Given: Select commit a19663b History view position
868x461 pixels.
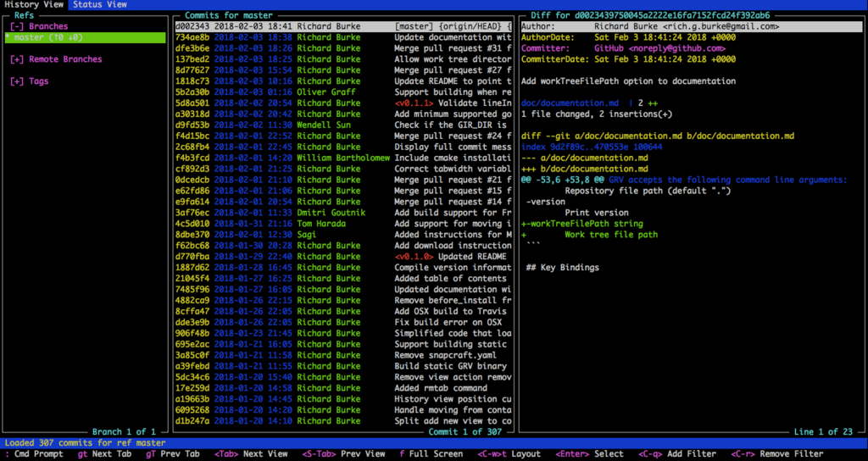Looking at the screenshot, I should click(344, 399).
